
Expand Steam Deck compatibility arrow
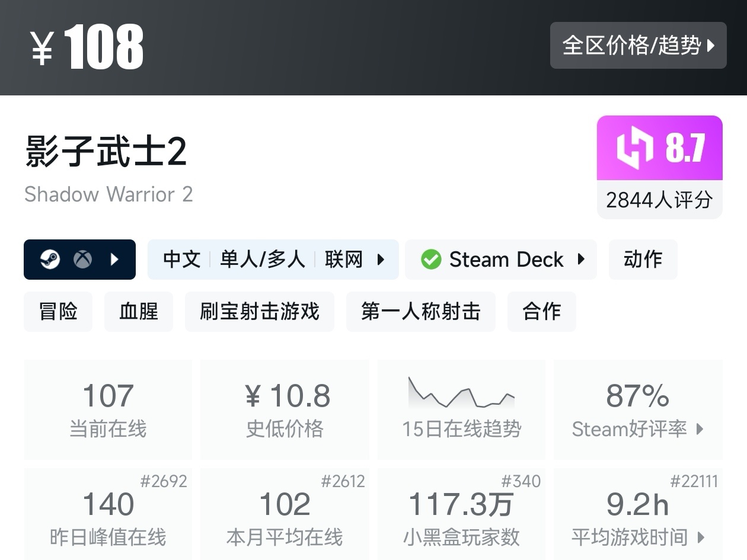pyautogui.click(x=581, y=259)
